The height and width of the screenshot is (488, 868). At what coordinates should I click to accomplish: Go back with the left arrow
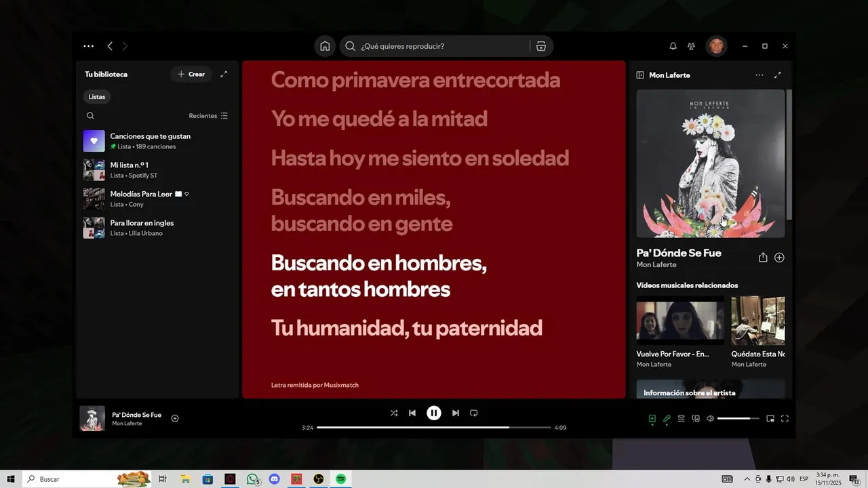[x=110, y=46]
